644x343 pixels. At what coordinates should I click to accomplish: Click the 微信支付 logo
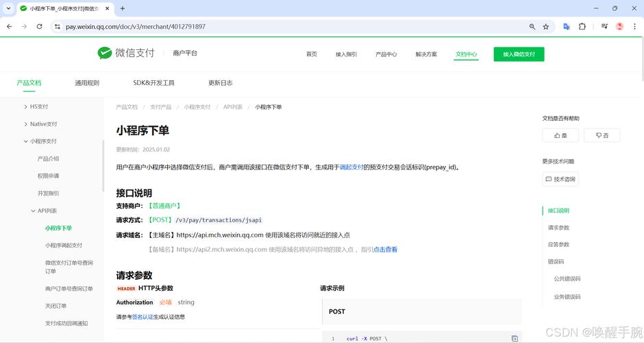[125, 53]
